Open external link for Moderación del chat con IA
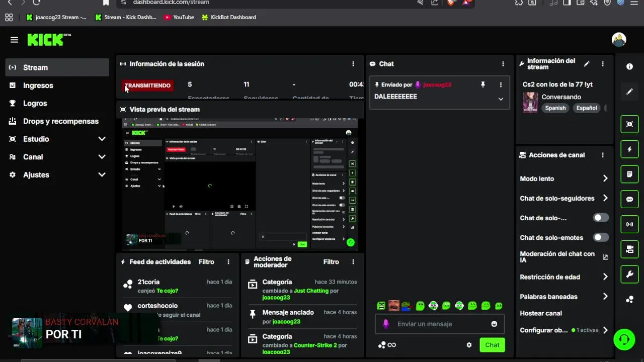This screenshot has width=644, height=362. 605,257
